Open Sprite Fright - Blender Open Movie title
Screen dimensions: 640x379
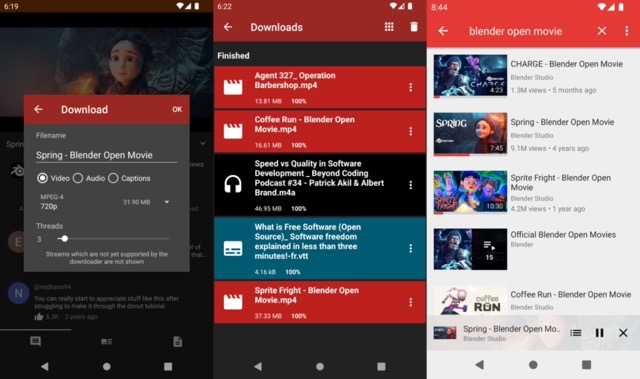560,183
